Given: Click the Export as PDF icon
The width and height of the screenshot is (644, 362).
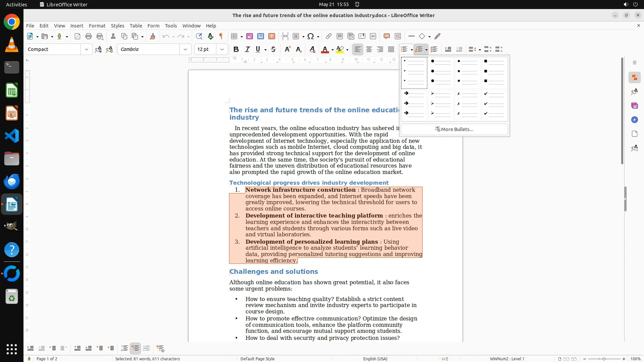Looking at the screenshot, I should coord(77,36).
